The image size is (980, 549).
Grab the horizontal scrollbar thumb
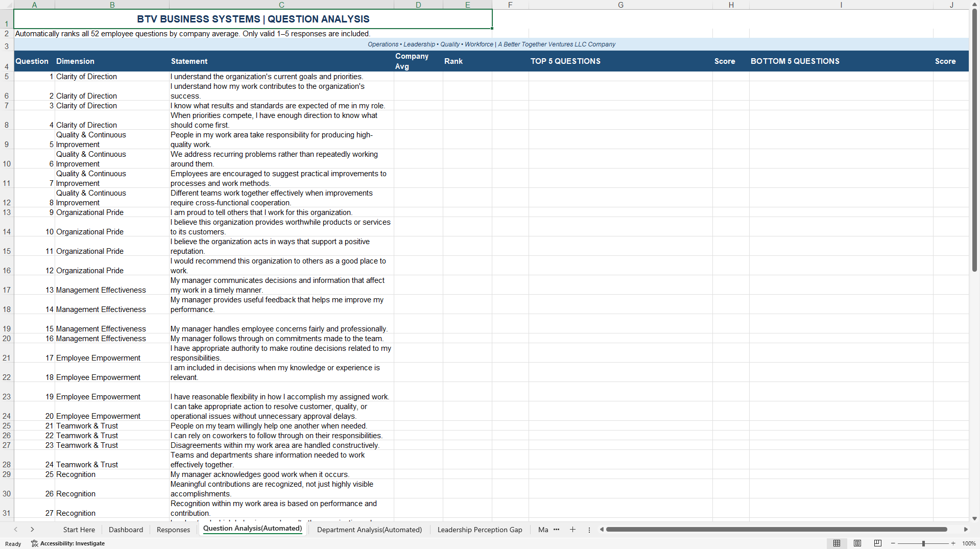(x=776, y=530)
